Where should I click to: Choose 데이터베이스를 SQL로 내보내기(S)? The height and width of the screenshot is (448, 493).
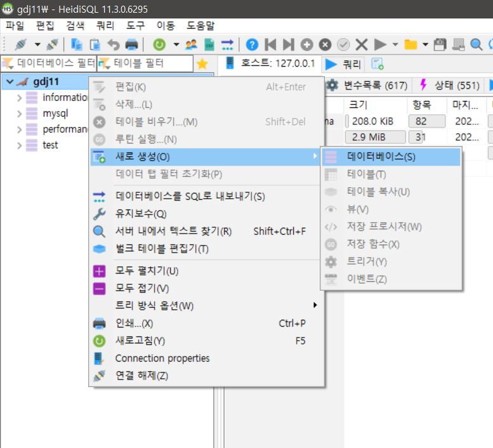[x=207, y=197]
